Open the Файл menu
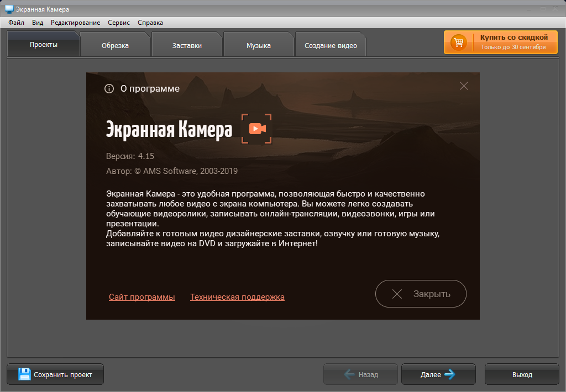 coord(16,22)
